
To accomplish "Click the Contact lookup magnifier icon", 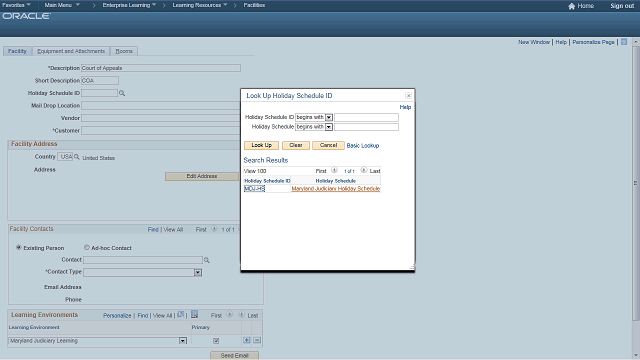I will [207, 260].
